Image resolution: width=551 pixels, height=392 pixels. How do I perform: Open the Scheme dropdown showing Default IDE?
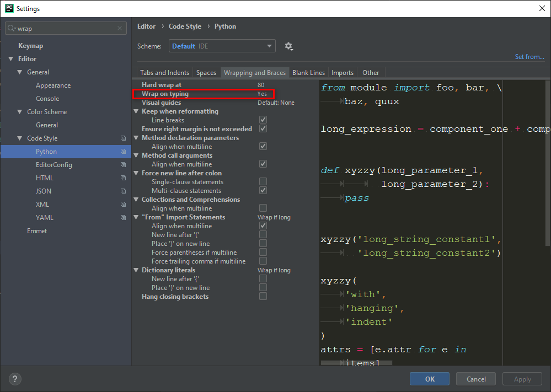click(222, 46)
